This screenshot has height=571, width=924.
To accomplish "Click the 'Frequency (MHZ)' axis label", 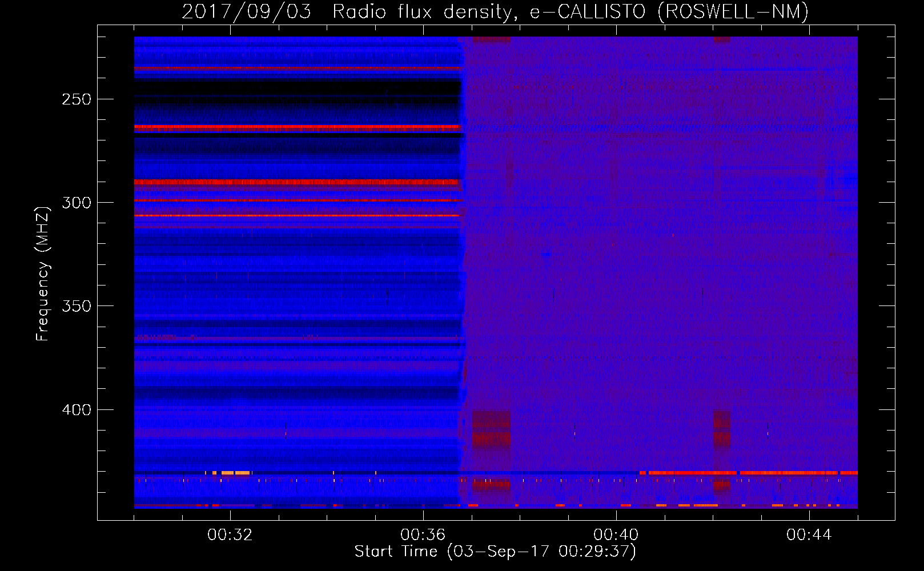I will click(43, 274).
